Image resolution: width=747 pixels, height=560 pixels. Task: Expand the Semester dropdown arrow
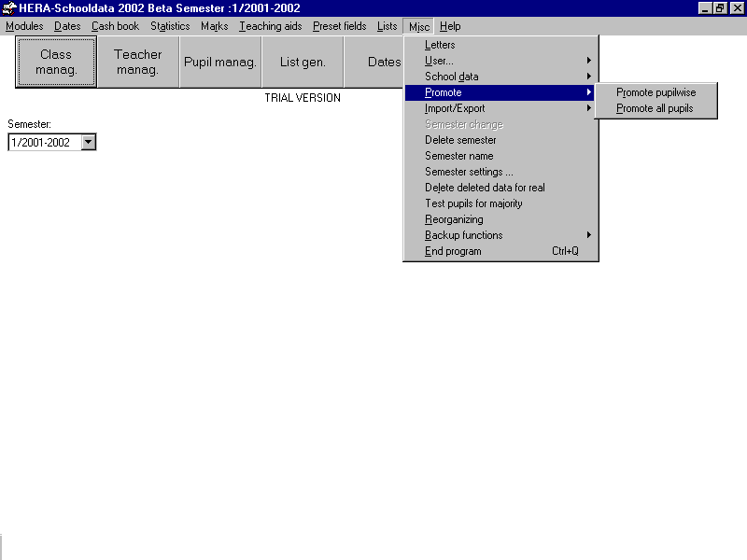88,142
